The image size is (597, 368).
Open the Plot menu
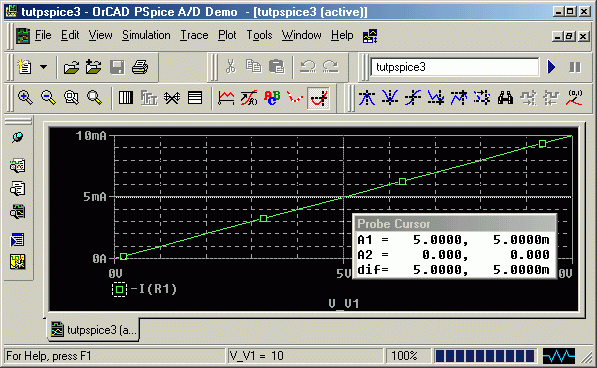227,35
